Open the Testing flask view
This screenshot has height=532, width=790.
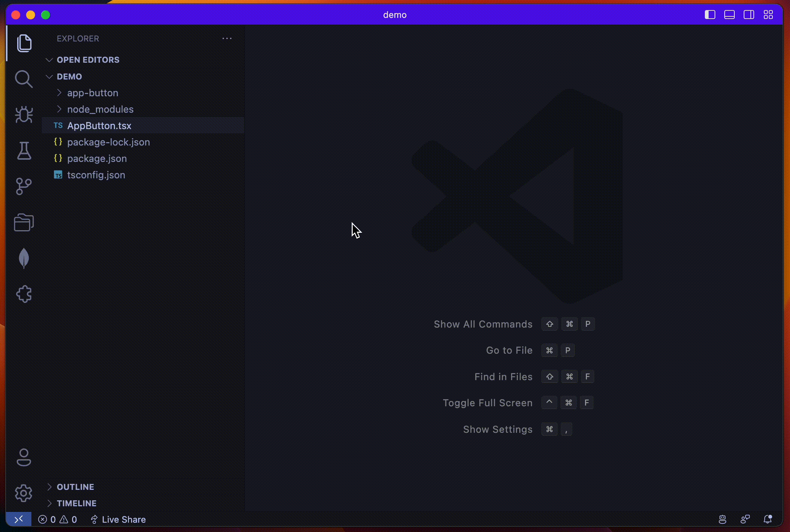pos(24,150)
